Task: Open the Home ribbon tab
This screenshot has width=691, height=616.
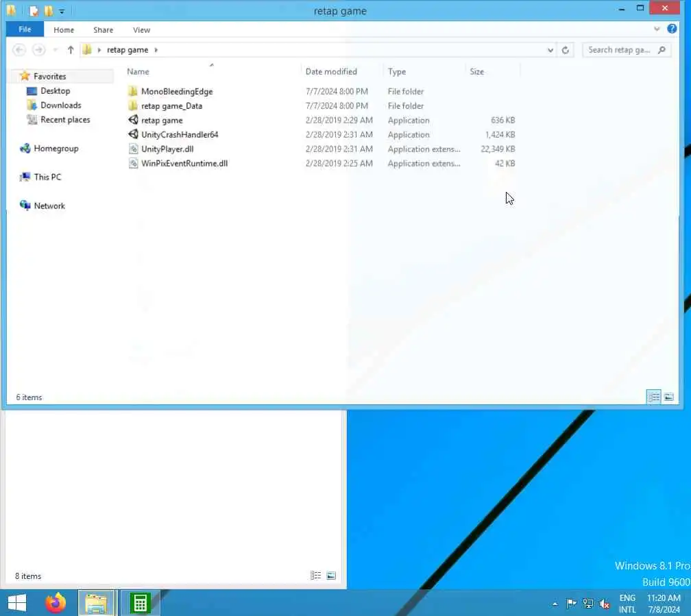Action: pyautogui.click(x=64, y=29)
